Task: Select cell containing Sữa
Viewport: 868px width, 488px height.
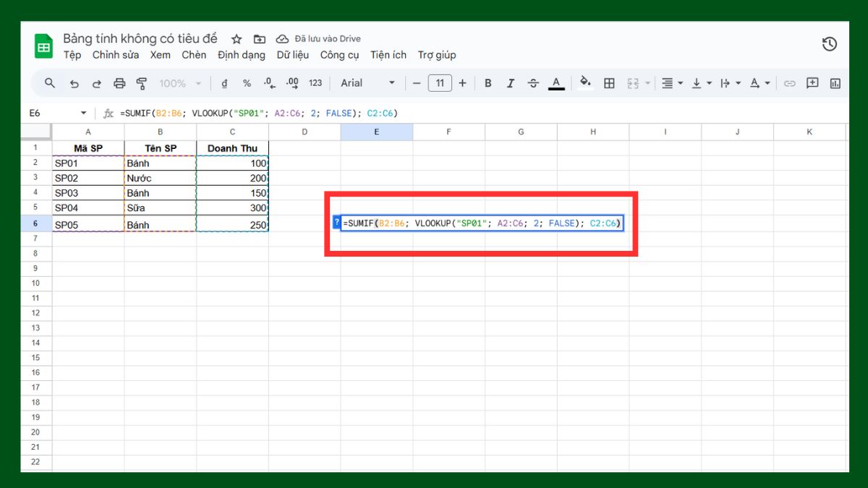Action: [160, 207]
